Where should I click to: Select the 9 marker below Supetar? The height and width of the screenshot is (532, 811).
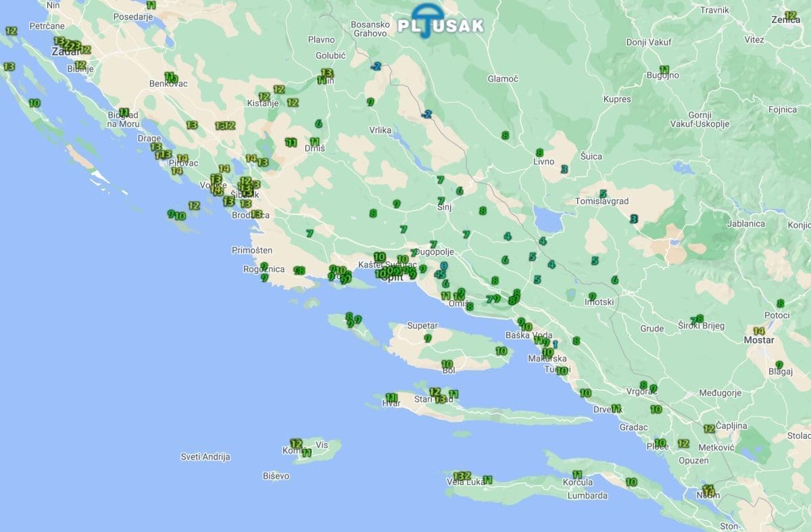point(427,338)
